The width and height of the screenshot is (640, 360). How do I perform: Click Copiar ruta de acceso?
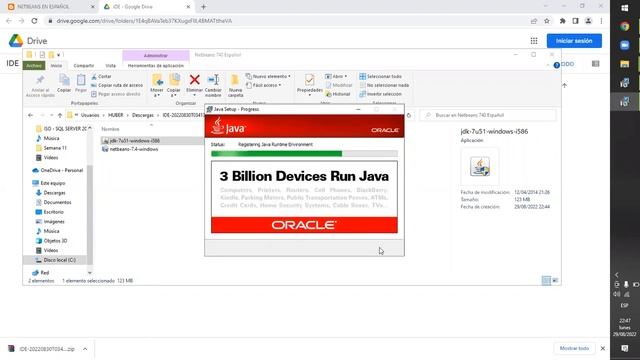coord(117,85)
